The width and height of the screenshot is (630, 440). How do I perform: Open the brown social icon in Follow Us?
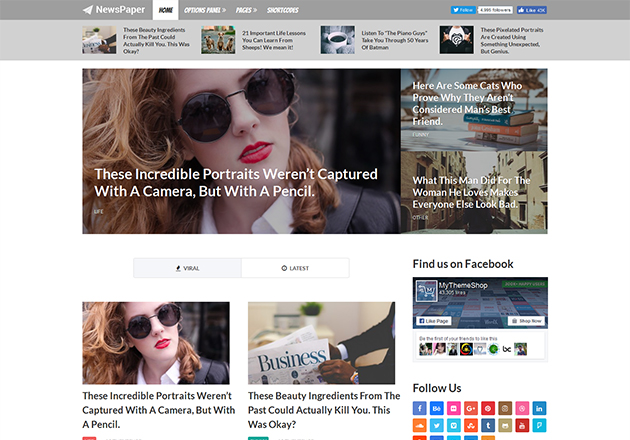click(x=505, y=408)
